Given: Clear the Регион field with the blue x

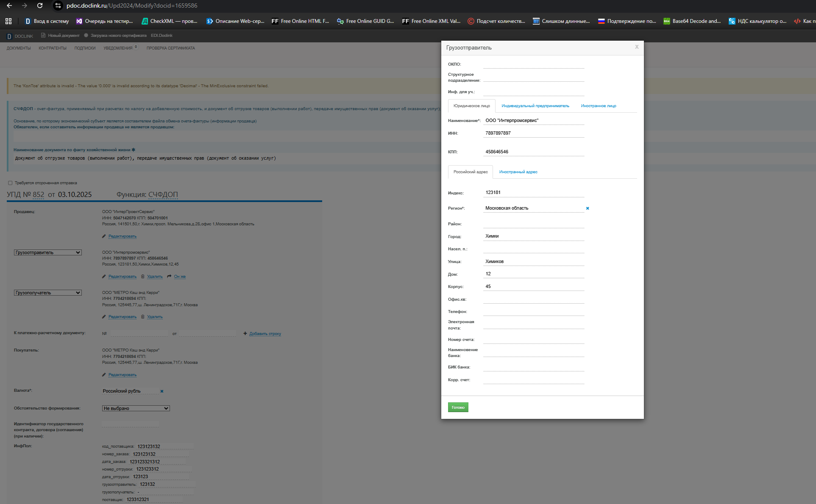Looking at the screenshot, I should click(588, 208).
